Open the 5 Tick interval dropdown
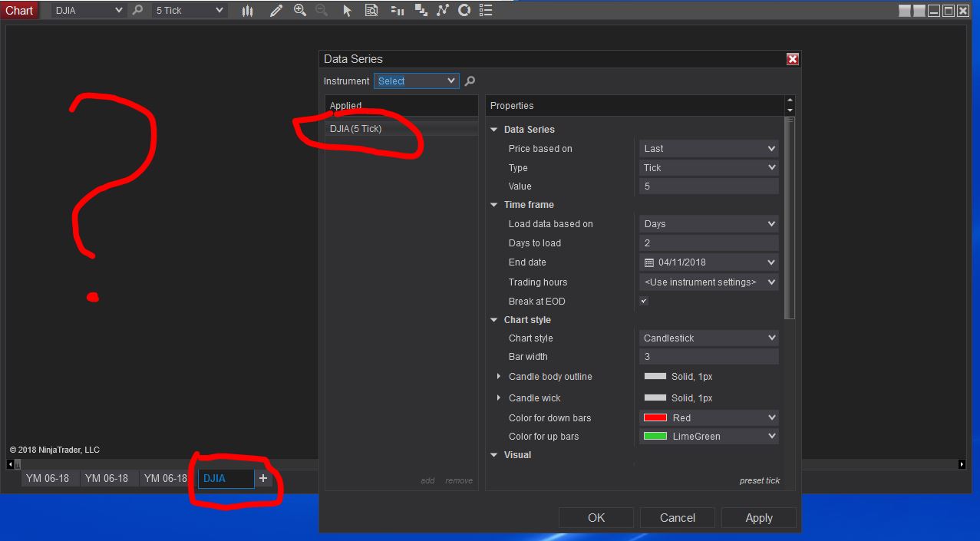980x541 pixels. (x=188, y=10)
